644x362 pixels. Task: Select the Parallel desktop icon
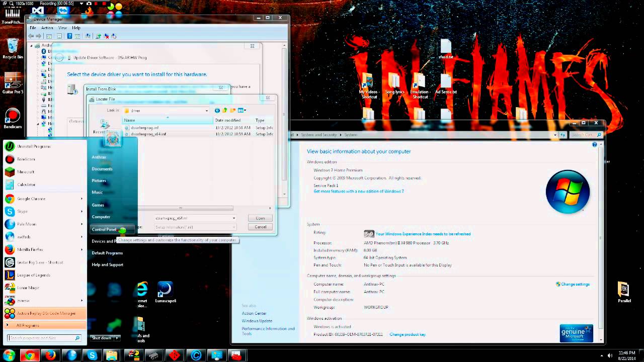tap(624, 292)
